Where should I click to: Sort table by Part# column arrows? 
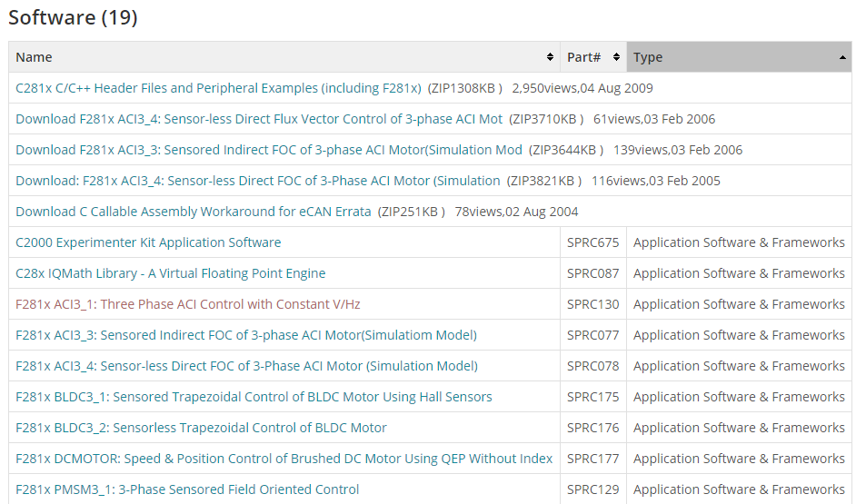616,57
